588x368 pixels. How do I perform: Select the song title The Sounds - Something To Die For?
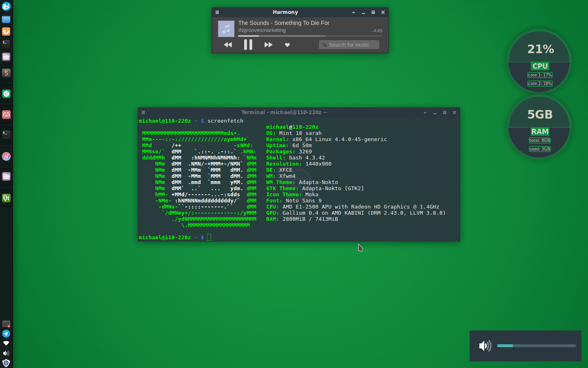tap(284, 23)
